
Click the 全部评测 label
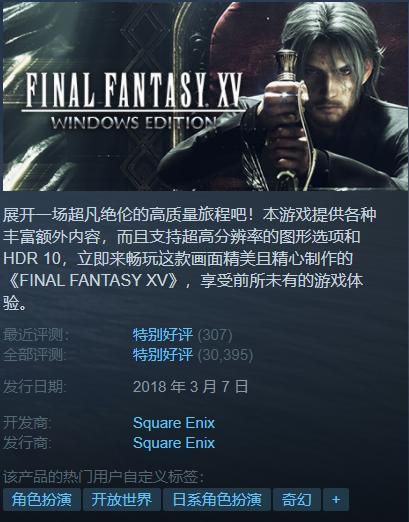pyautogui.click(x=35, y=355)
